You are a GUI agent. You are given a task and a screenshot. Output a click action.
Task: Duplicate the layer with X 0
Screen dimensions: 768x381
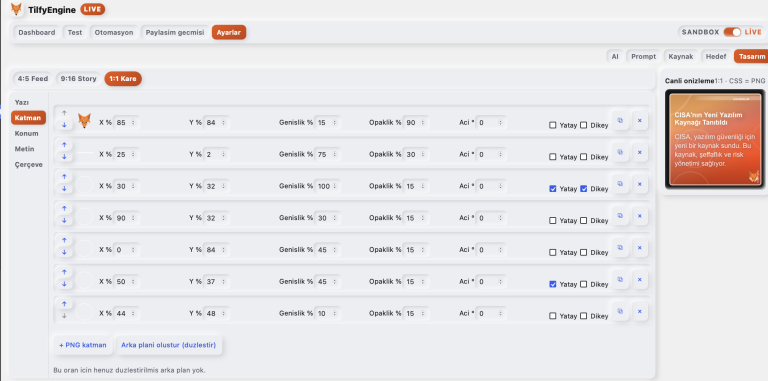pyautogui.click(x=620, y=248)
